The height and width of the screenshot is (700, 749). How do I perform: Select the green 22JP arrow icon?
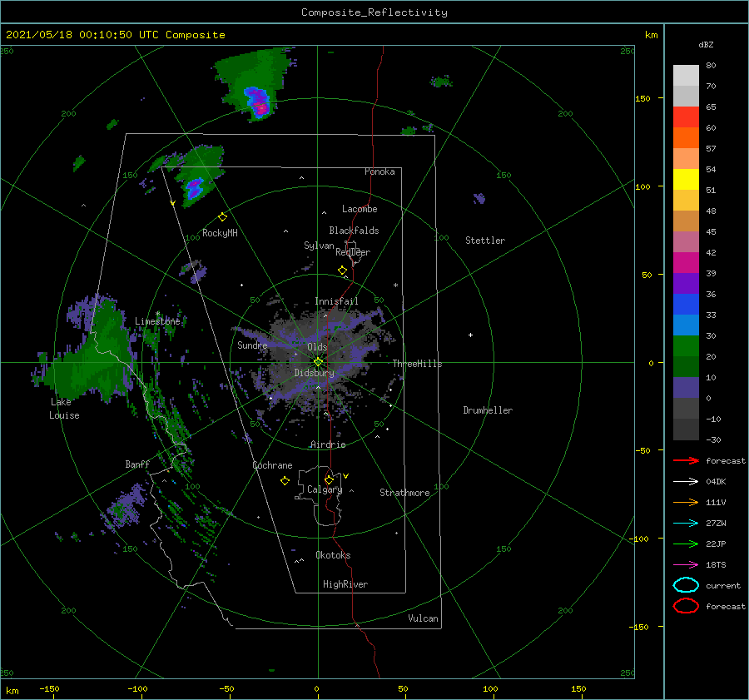point(686,544)
